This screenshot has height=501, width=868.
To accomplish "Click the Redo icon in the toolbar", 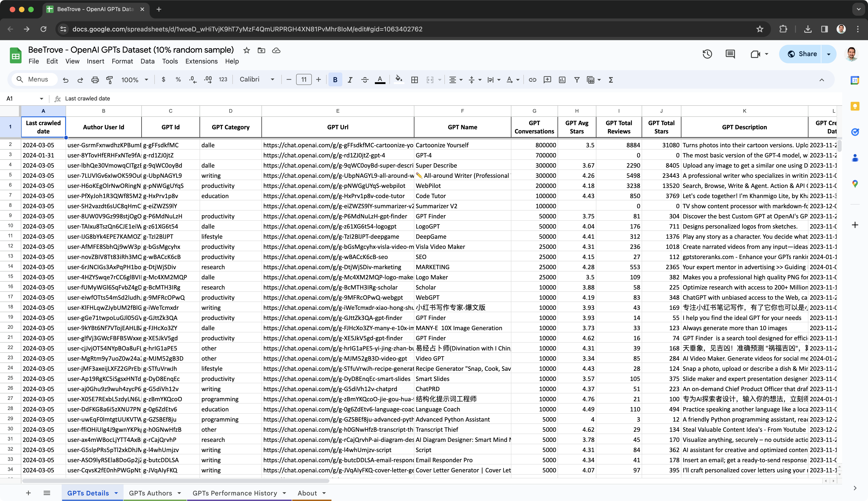I will [x=80, y=80].
